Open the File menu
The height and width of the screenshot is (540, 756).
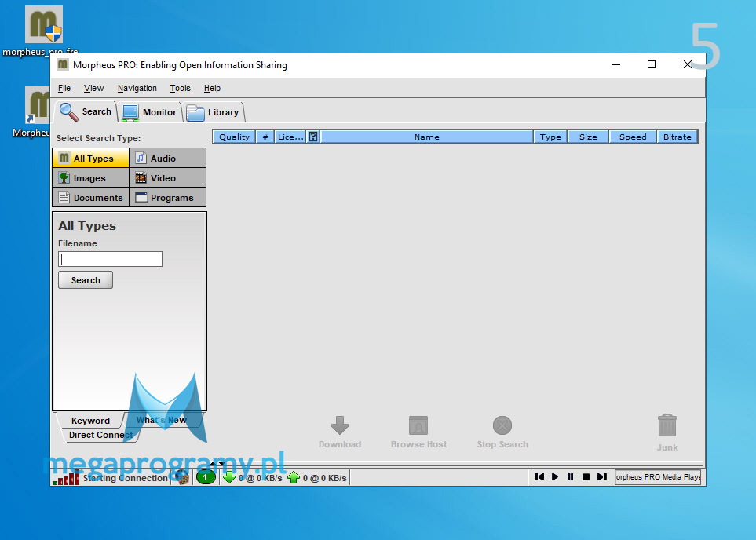click(x=64, y=88)
